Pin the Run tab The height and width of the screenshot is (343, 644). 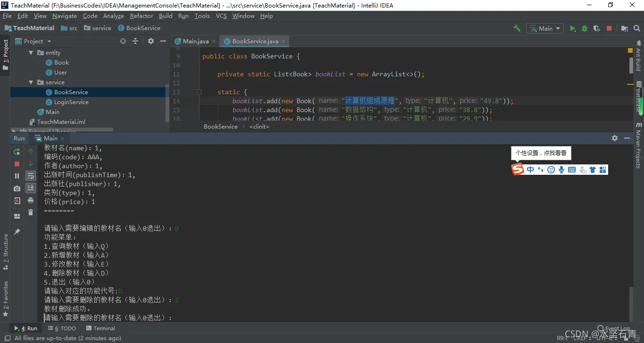[17, 232]
